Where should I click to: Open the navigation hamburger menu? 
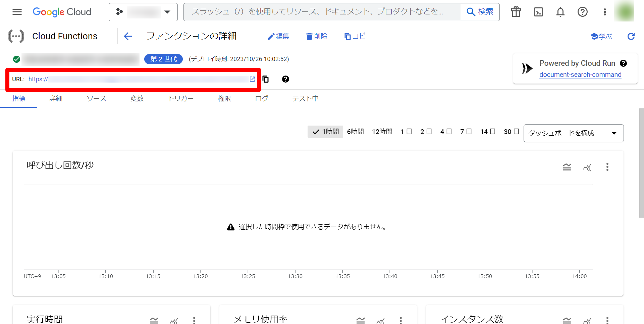coord(17,12)
